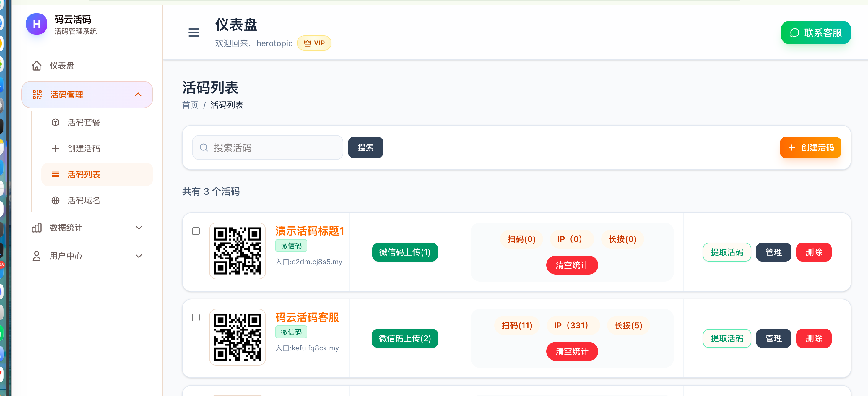Image resolution: width=868 pixels, height=396 pixels.
Task: Click 扫码(0) stat badge
Action: click(x=521, y=239)
